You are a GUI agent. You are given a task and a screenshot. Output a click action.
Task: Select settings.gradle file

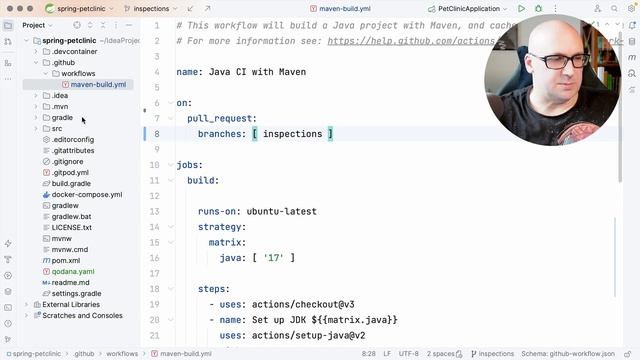pos(76,293)
